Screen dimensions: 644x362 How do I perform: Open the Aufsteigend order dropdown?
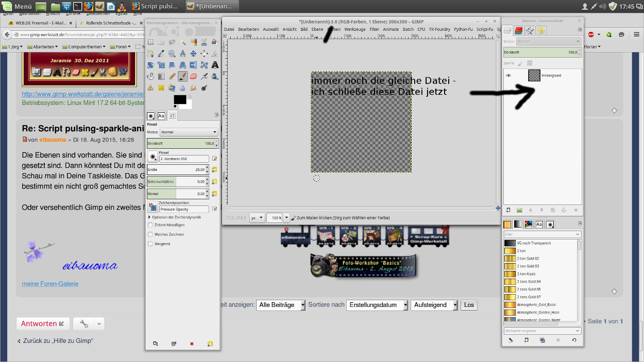435,305
